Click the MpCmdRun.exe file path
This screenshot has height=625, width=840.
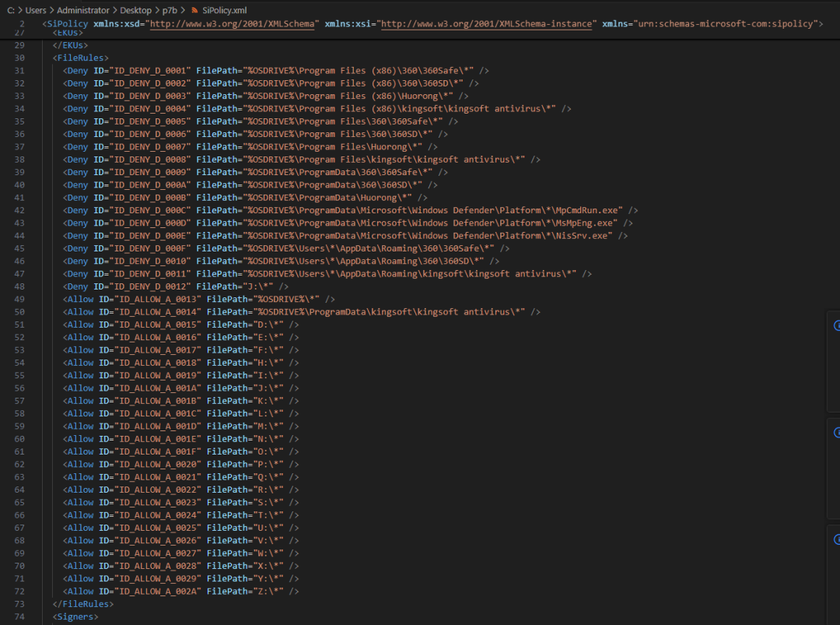[433, 211]
